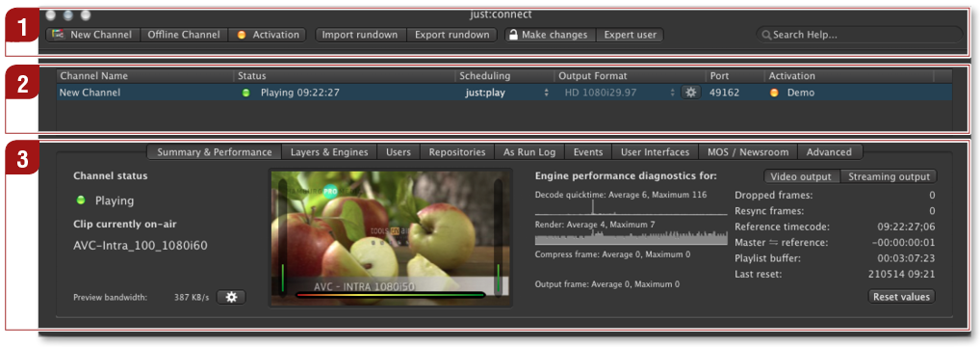The height and width of the screenshot is (347, 980).
Task: Open the Events tab
Action: coord(587,152)
